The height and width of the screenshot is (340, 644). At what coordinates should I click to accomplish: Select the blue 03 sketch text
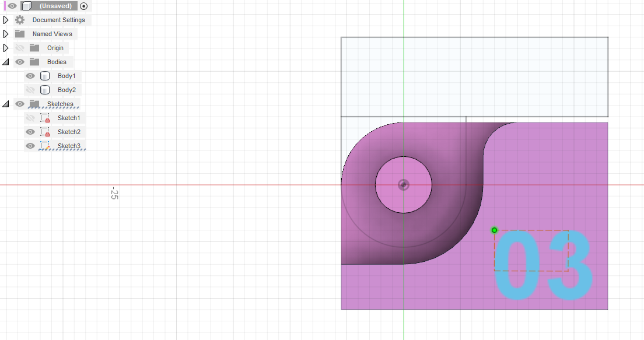click(544, 265)
